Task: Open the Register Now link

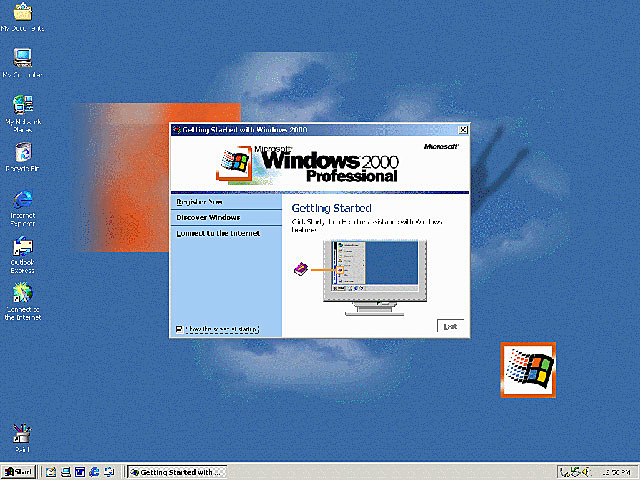Action: click(x=200, y=202)
